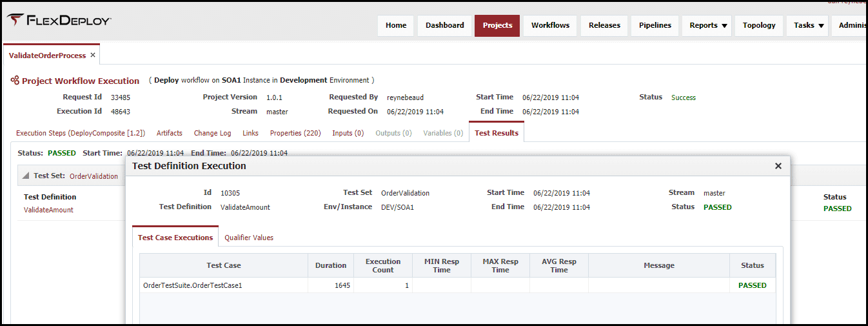
Task: Sort by the Test Case column header
Action: tap(224, 265)
